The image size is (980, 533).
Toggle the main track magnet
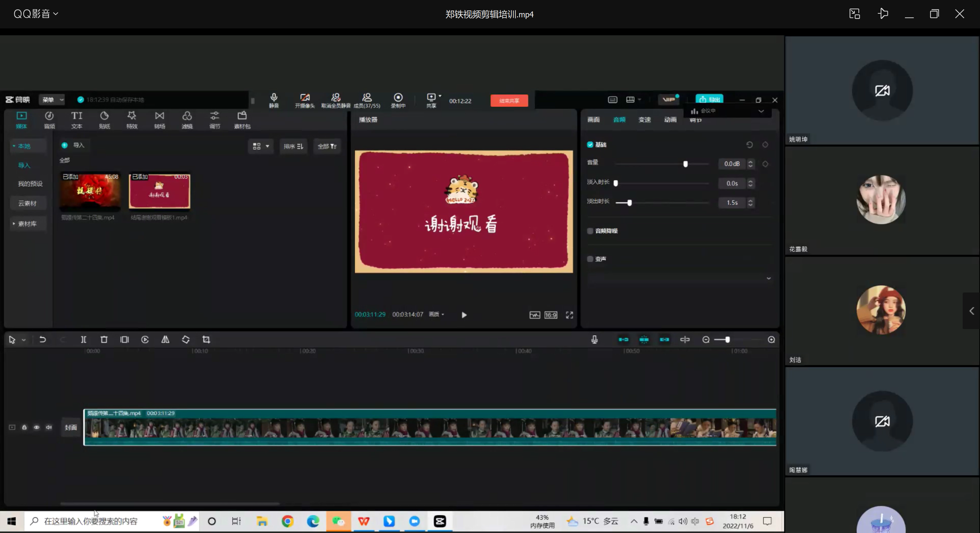click(624, 340)
